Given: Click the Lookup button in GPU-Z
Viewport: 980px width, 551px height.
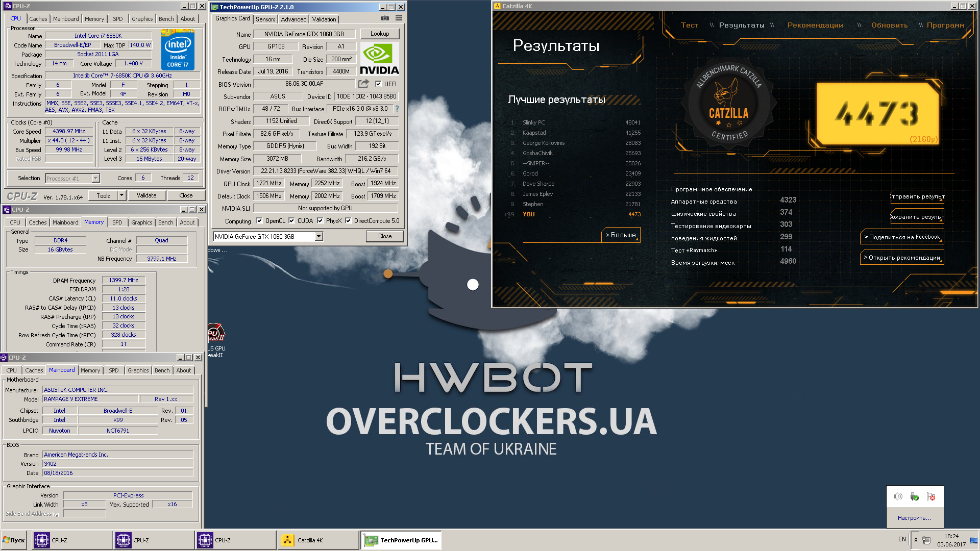Looking at the screenshot, I should point(380,34).
